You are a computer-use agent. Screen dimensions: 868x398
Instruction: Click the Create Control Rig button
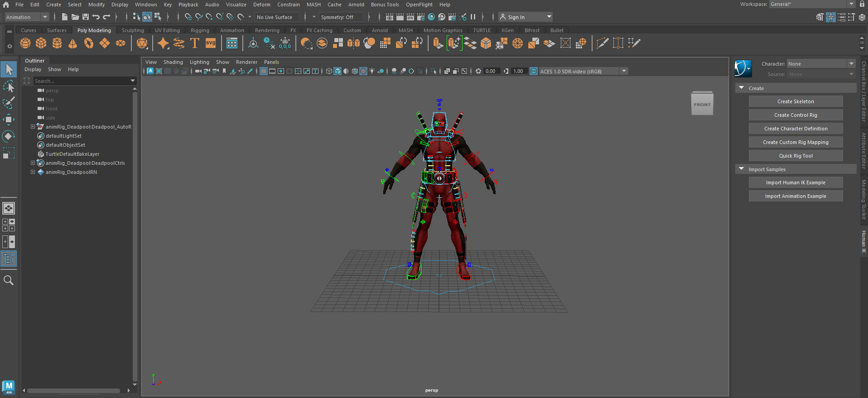pos(796,115)
